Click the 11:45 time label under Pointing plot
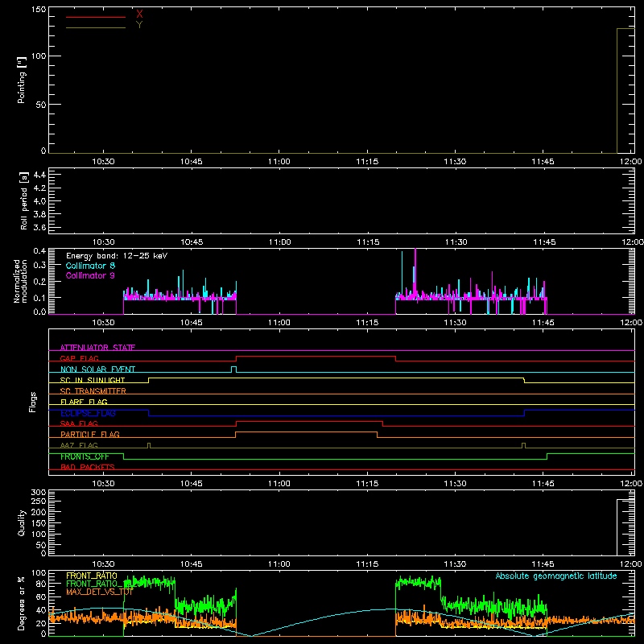This screenshot has height=644, width=644. pyautogui.click(x=543, y=162)
